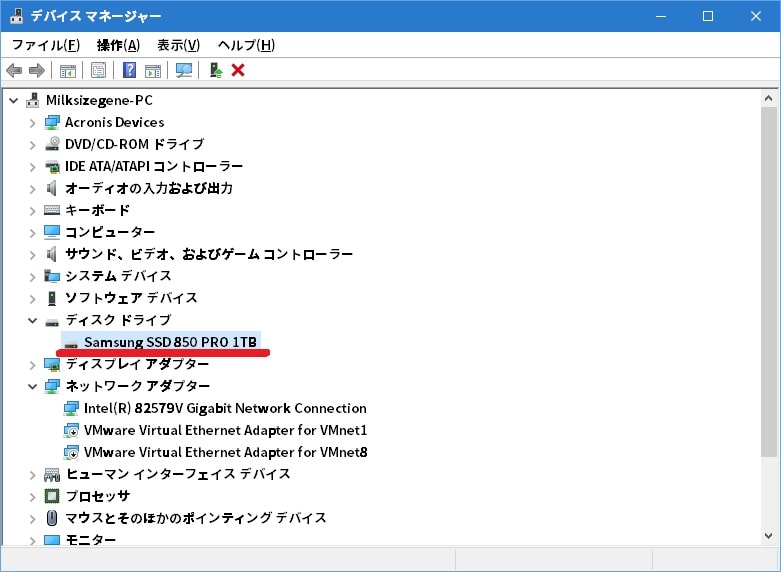Click the Intel 82579V network adapter icon
This screenshot has width=781, height=572.
(71, 408)
